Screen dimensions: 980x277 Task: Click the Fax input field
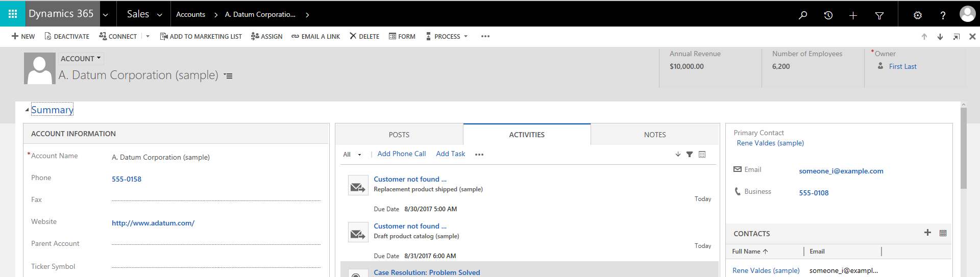point(216,199)
